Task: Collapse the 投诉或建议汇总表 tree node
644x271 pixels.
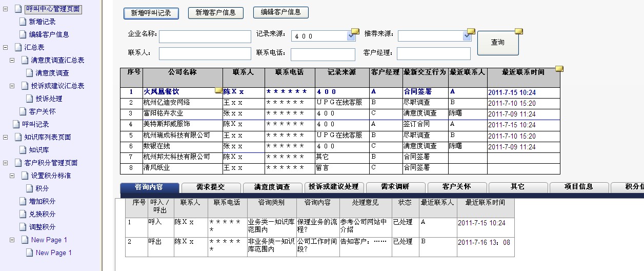Action: point(12,86)
